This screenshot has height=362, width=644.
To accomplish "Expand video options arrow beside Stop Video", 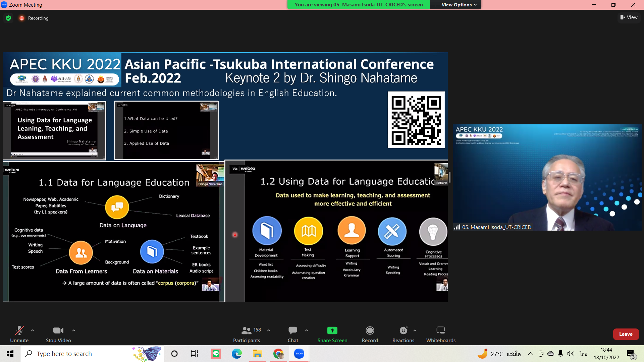I will click(x=74, y=330).
